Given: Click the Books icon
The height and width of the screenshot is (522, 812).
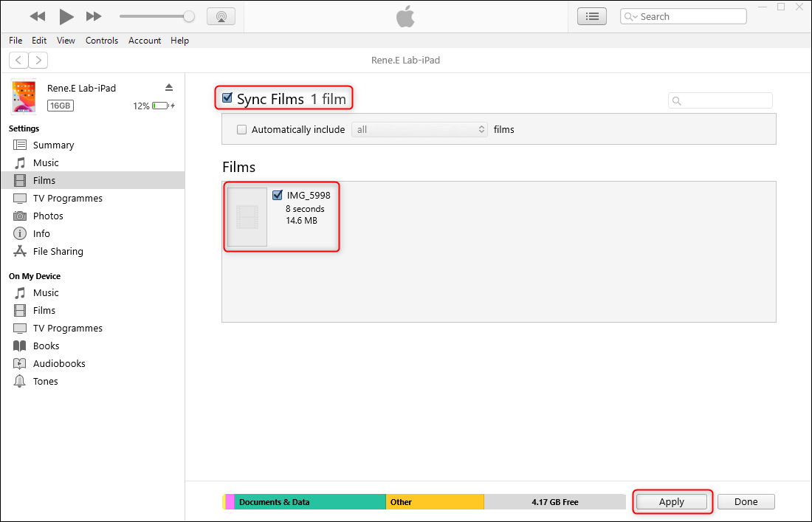Looking at the screenshot, I should pos(20,346).
